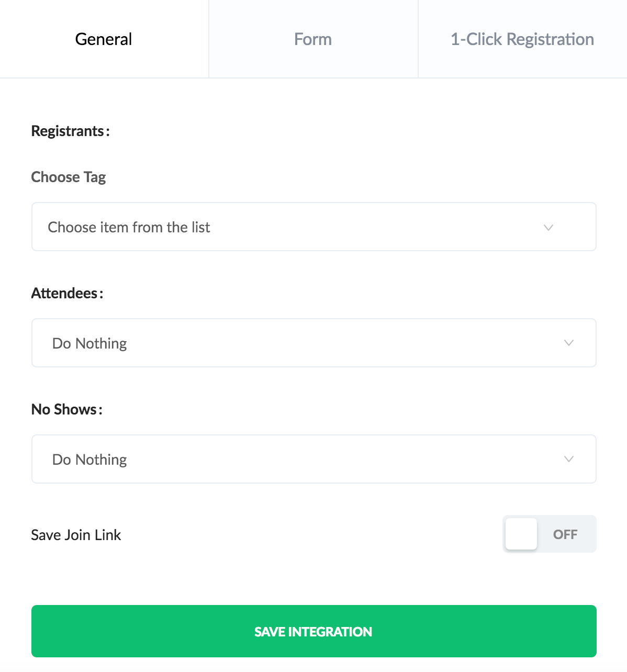Click the chevron arrow in Choose Tag dropdown

(x=548, y=228)
